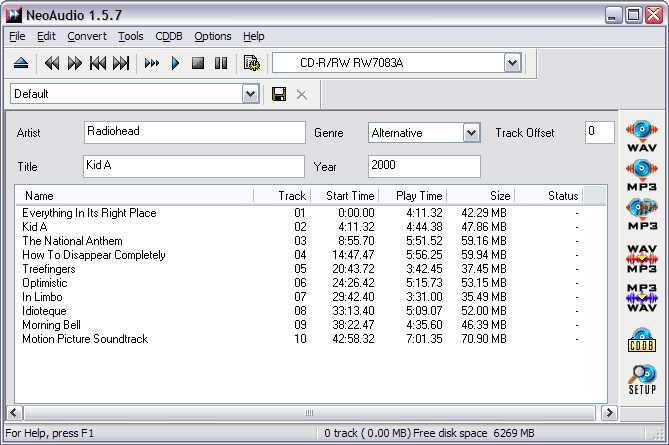669x445 pixels.
Task: Select track Morning Bell
Action: 51,325
